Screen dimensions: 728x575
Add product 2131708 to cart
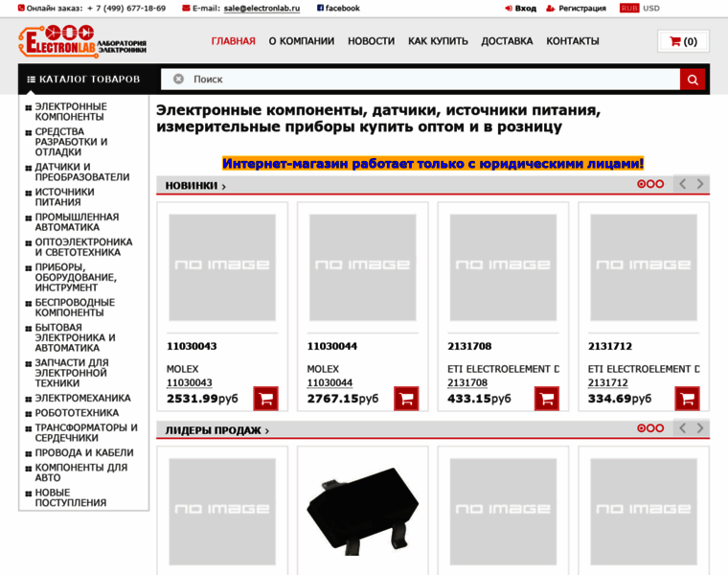click(x=547, y=399)
